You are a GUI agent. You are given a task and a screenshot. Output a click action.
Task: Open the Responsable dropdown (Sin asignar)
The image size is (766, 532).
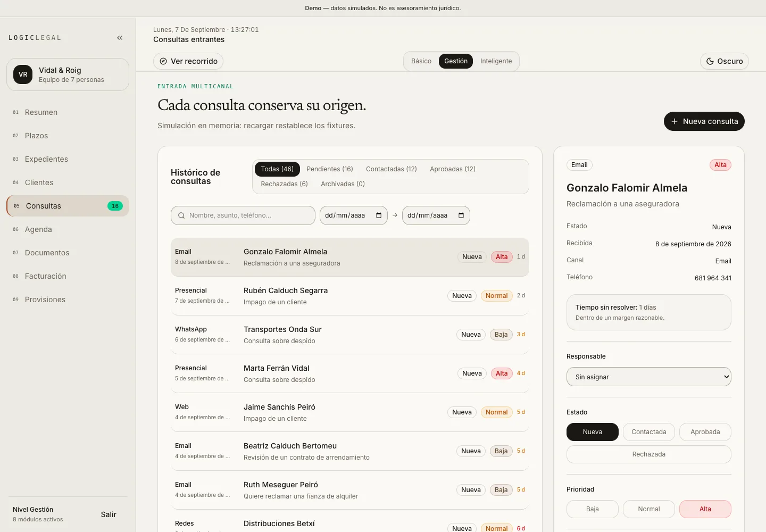[649, 377]
